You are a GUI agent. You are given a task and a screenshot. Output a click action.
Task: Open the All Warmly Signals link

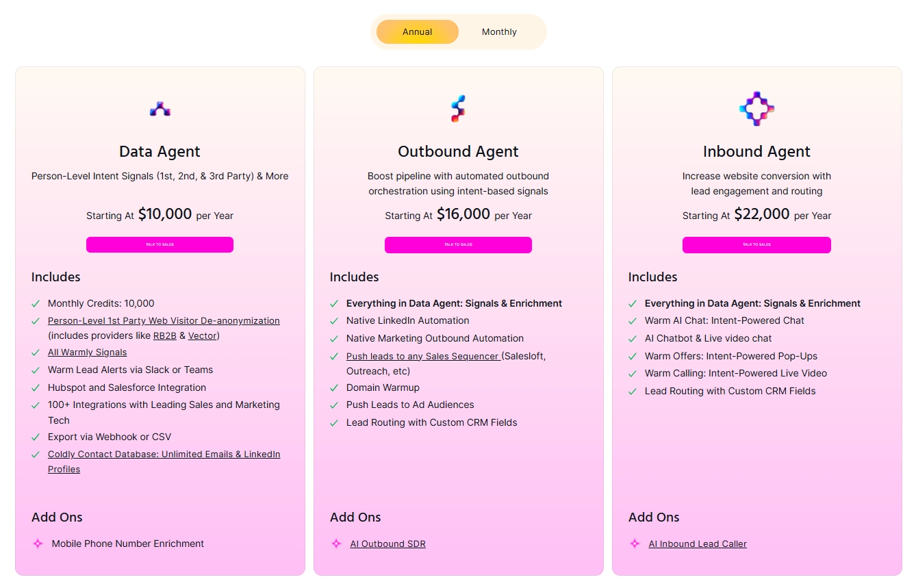(87, 352)
